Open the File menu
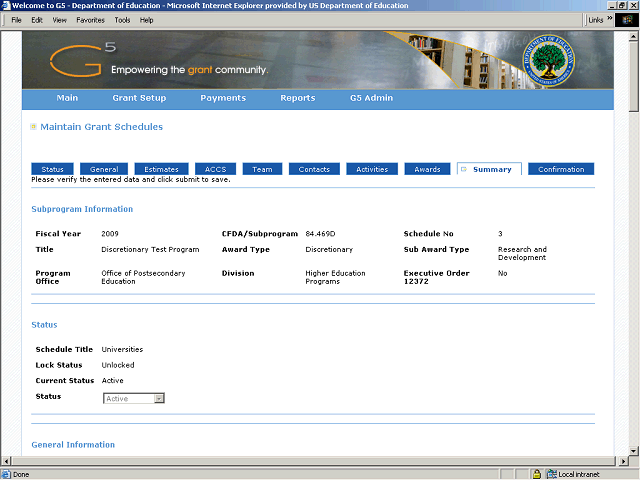Image resolution: width=640 pixels, height=480 pixels. pos(16,20)
